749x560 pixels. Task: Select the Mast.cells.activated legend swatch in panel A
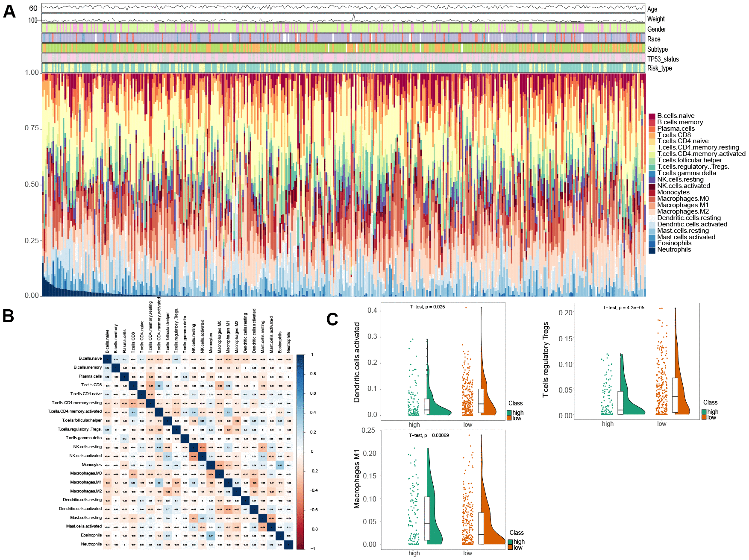[652, 237]
